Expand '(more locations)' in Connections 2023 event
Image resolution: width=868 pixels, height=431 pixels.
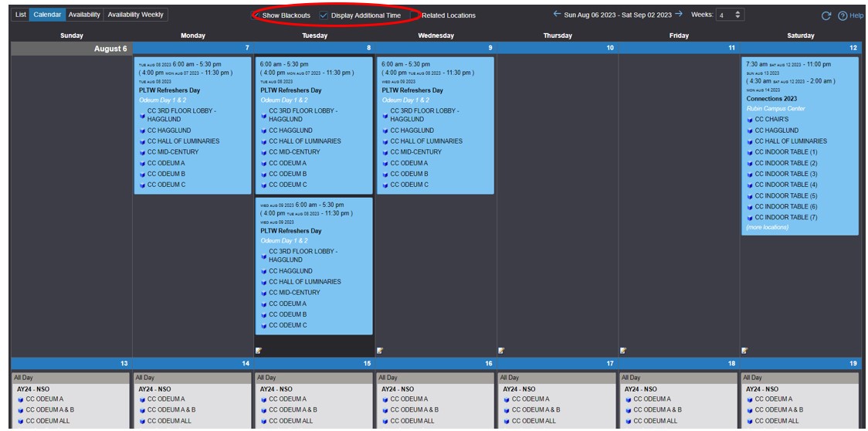[x=767, y=228]
